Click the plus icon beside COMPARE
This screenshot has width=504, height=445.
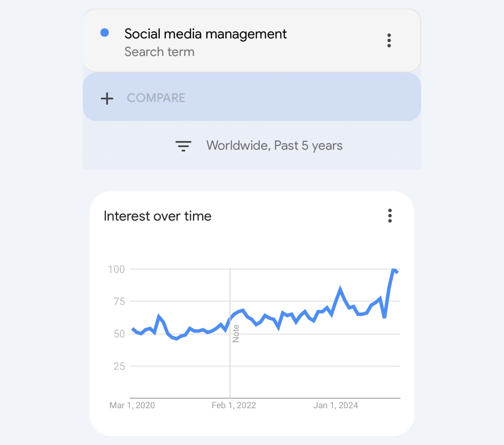[x=107, y=98]
